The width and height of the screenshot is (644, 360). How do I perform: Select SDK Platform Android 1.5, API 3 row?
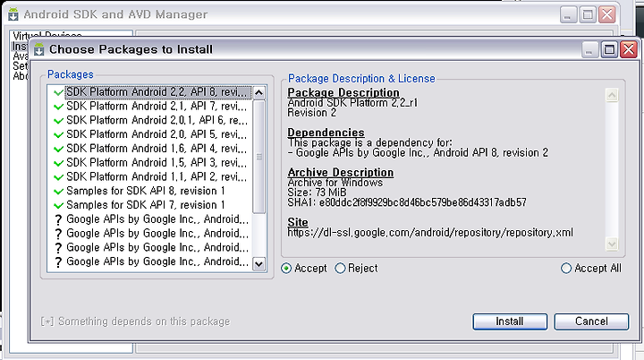click(x=150, y=162)
